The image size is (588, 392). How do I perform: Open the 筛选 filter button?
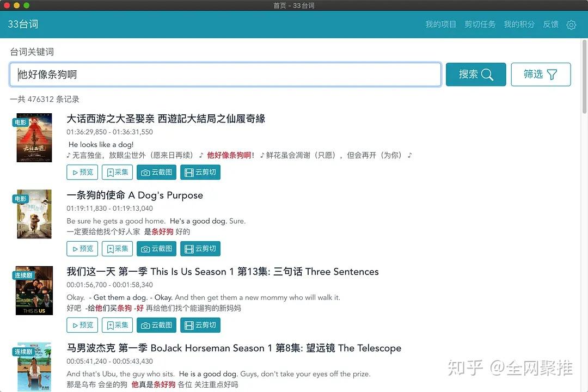tap(541, 74)
